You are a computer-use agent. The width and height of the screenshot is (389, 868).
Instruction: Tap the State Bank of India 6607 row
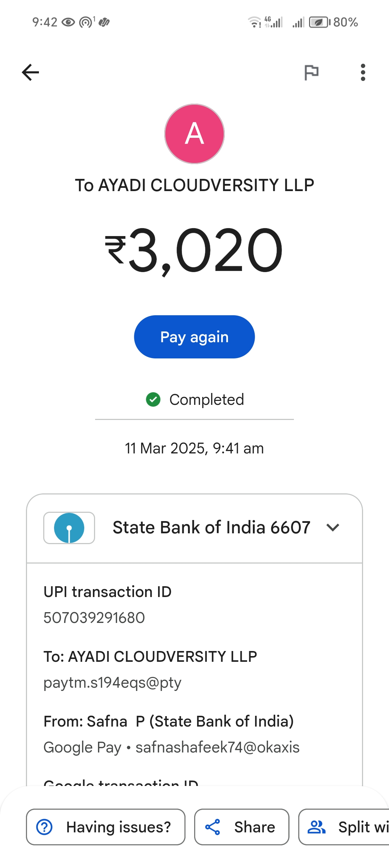click(x=211, y=528)
